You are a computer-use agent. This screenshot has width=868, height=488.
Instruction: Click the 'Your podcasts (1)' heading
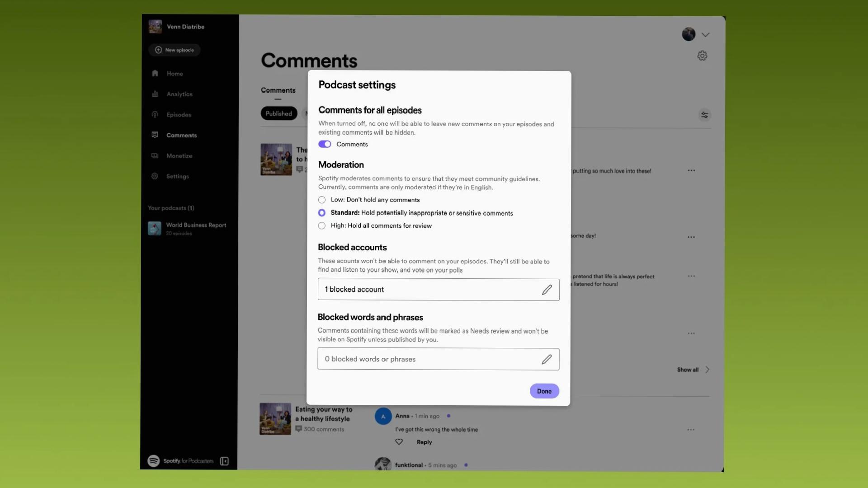coord(171,208)
